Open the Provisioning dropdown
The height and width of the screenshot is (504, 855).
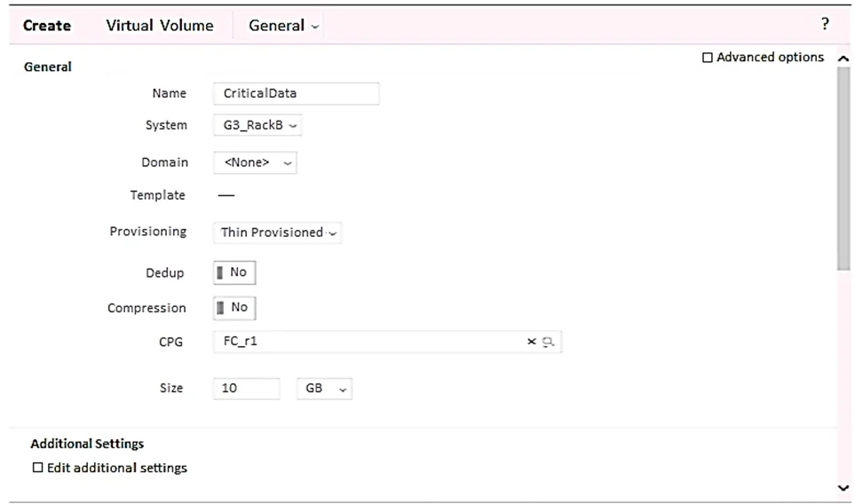[278, 232]
